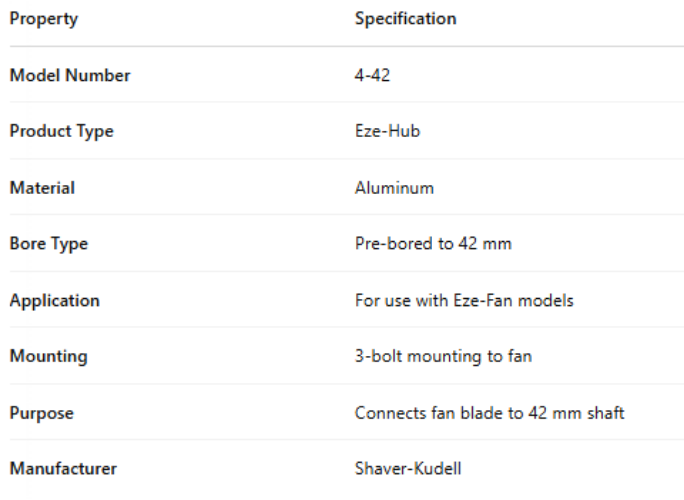Select the Product Type label

(x=61, y=131)
